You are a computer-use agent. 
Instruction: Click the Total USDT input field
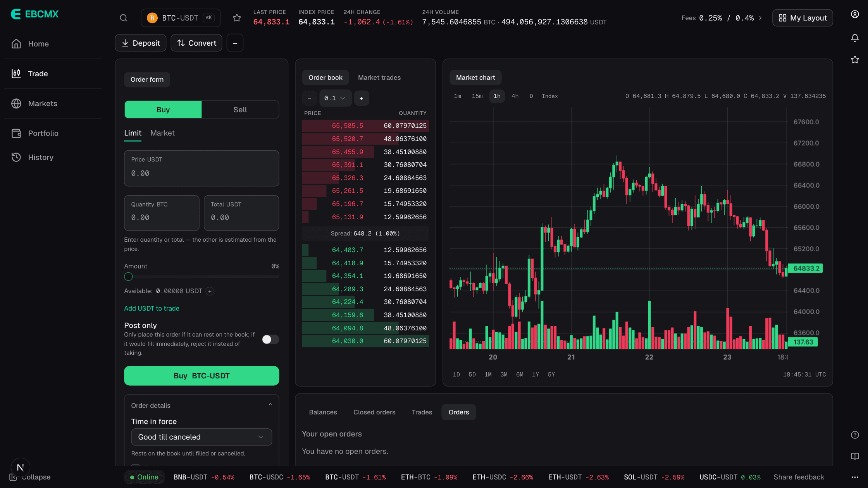241,213
